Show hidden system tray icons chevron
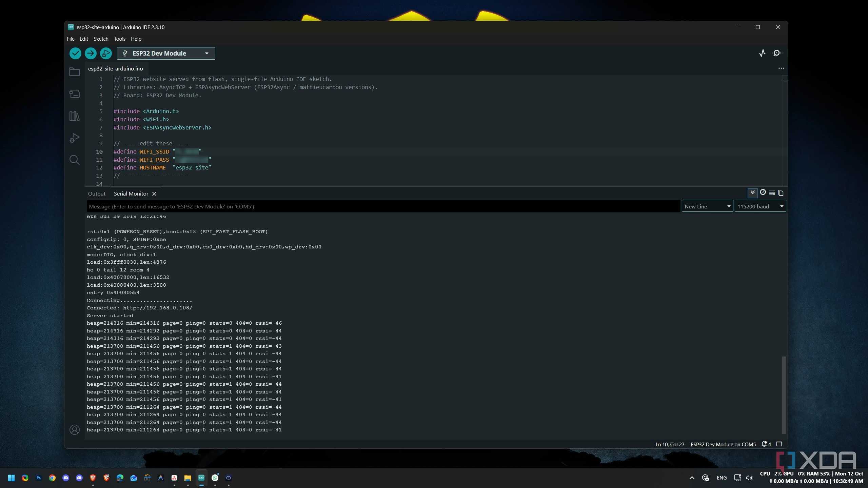The height and width of the screenshot is (488, 868). pyautogui.click(x=692, y=478)
